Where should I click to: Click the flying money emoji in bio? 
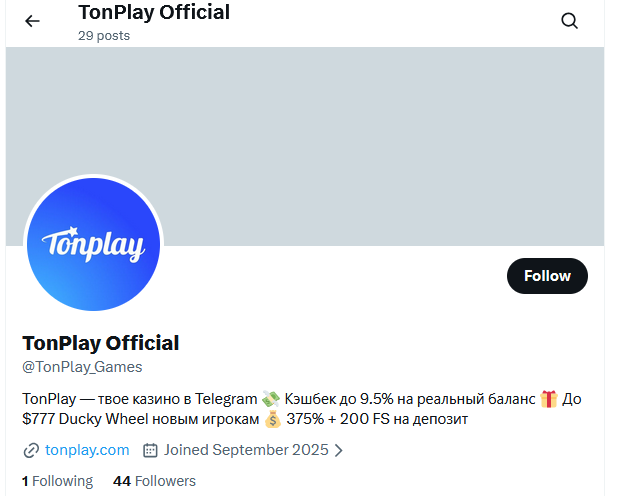point(271,399)
